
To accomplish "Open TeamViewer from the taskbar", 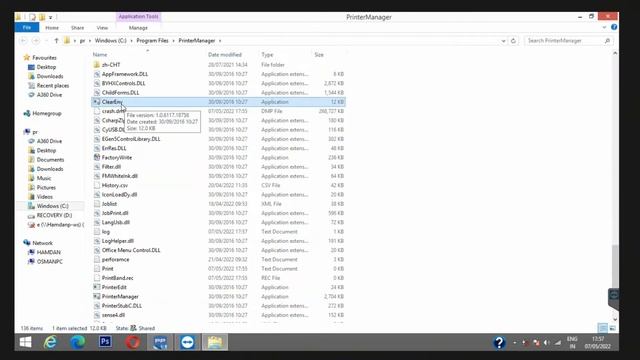I will pyautogui.click(x=187, y=342).
